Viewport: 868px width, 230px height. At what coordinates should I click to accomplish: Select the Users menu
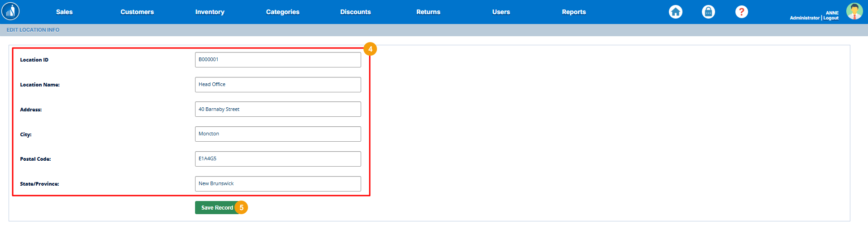click(x=501, y=12)
